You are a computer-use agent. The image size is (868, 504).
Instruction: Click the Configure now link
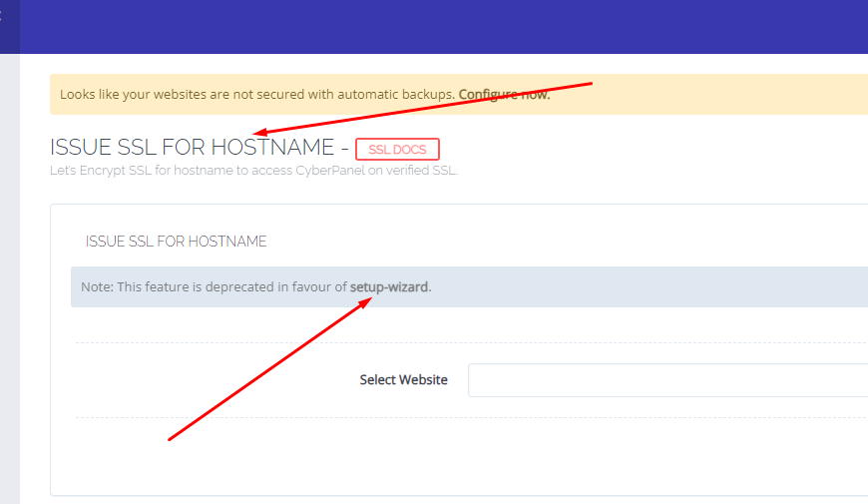coord(504,95)
